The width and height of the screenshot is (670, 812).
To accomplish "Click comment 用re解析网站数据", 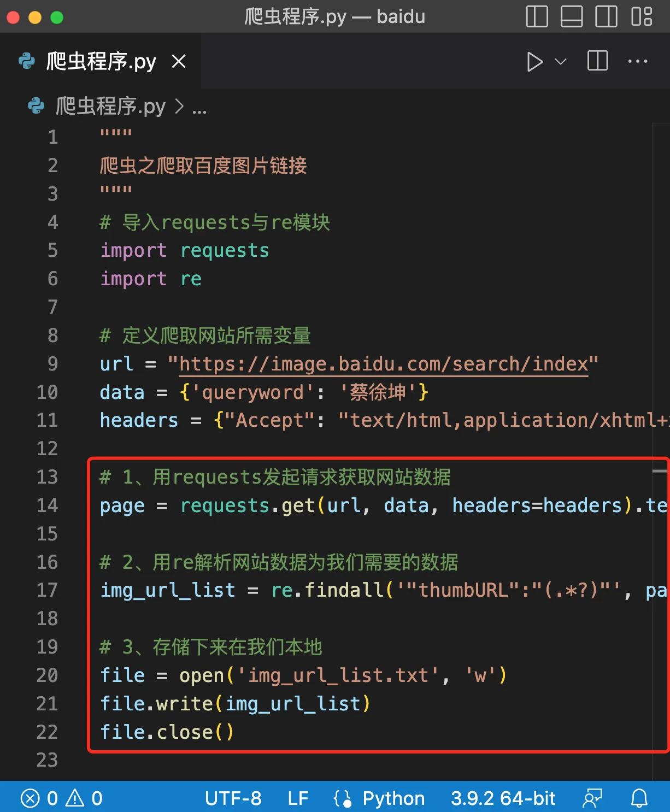I will (x=279, y=562).
